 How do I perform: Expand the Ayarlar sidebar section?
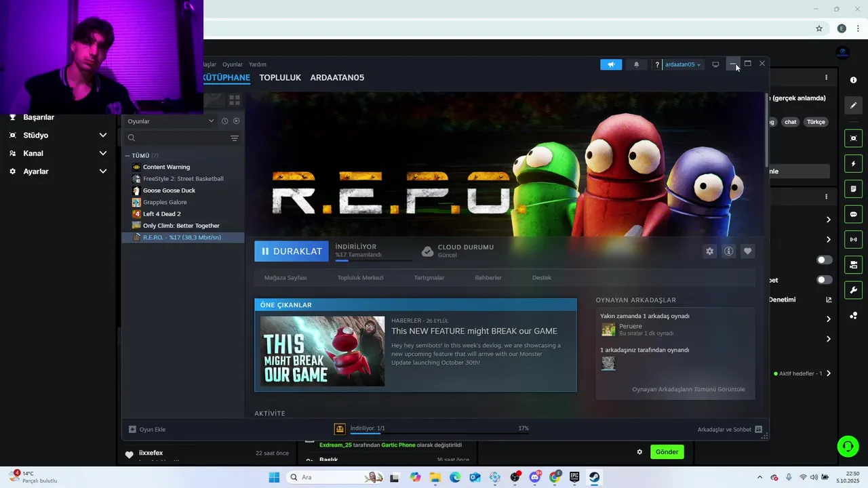103,171
